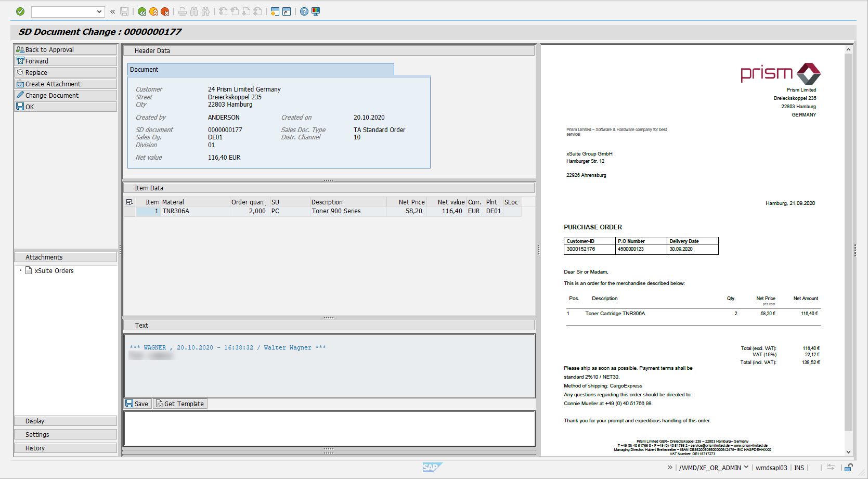Click the green Enter checkmark icon
The width and height of the screenshot is (868, 479).
click(20, 11)
